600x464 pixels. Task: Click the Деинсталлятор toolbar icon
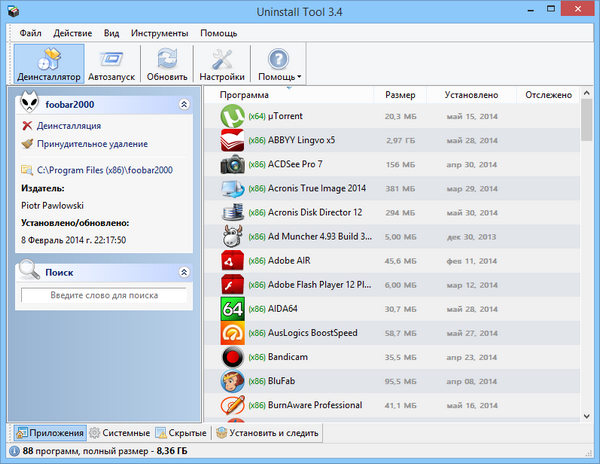pos(48,58)
